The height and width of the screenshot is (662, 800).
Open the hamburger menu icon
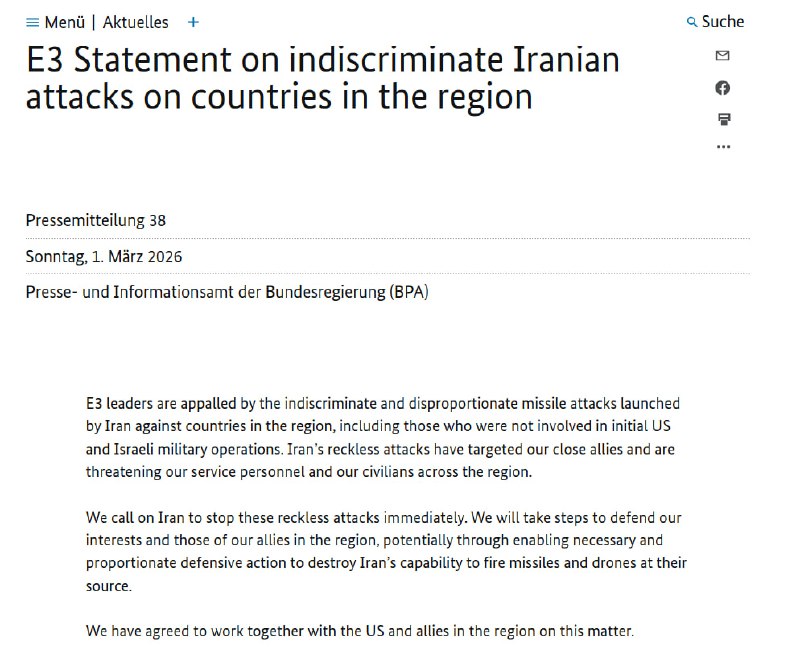pos(32,22)
